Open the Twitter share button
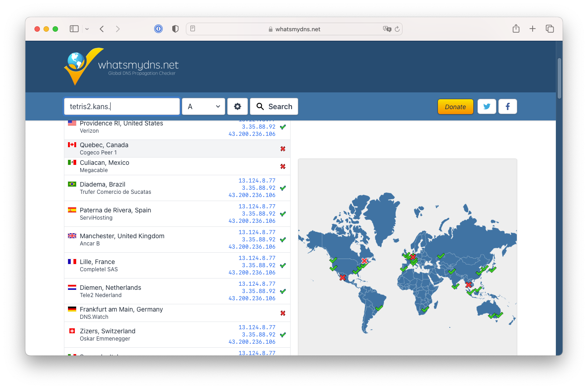This screenshot has width=588, height=389. coord(487,107)
